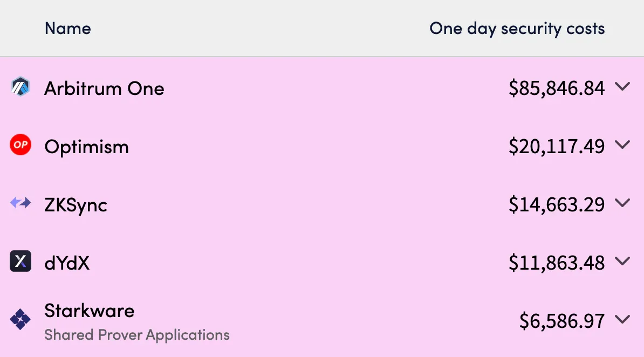The width and height of the screenshot is (644, 357).
Task: Sort by One day security costs header
Action: coord(517,29)
